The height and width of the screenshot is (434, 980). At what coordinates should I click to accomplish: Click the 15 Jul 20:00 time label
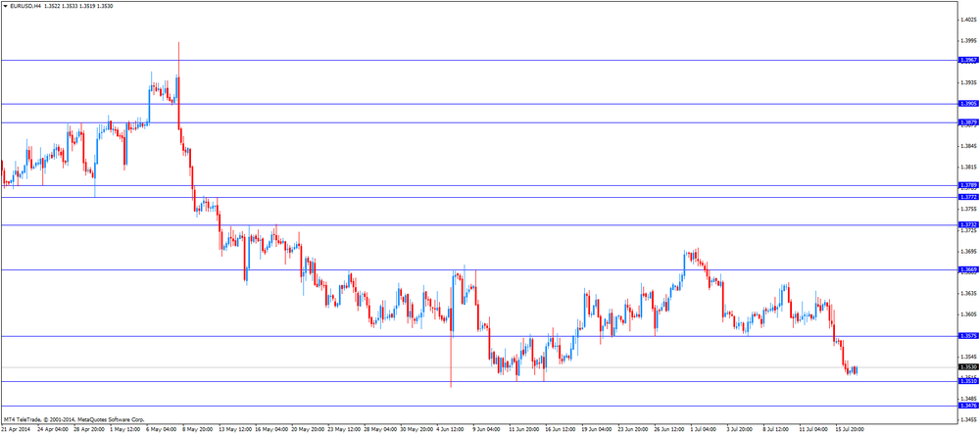[852, 430]
